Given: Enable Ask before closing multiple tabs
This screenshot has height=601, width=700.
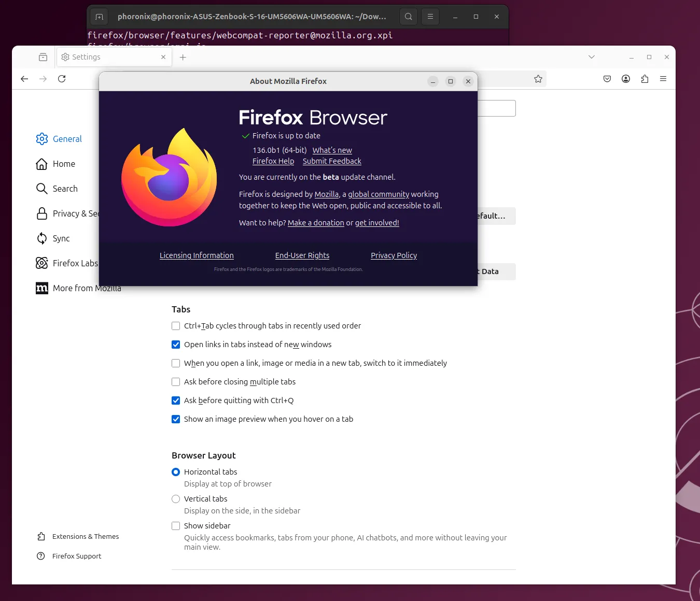Looking at the screenshot, I should (176, 382).
